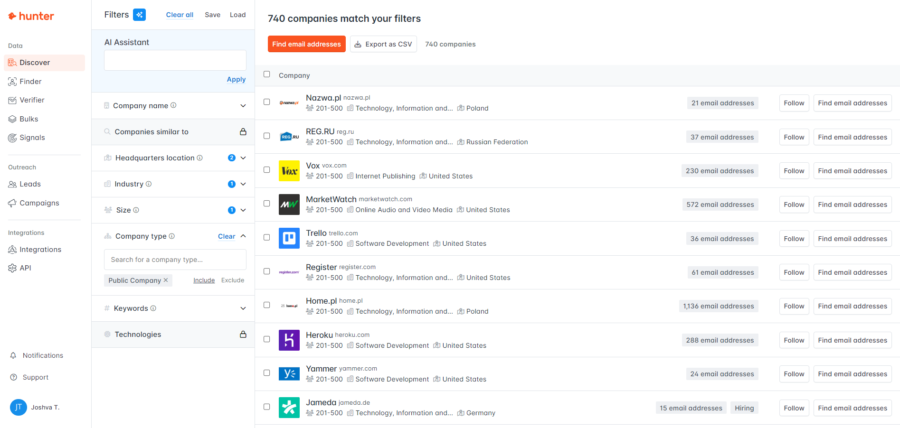
Task: Click the lock icon on Companies similar to
Action: click(x=243, y=132)
